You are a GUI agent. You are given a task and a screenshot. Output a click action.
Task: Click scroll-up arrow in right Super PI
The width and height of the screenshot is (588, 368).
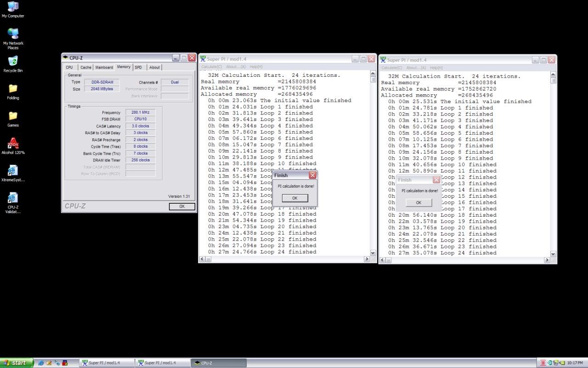[x=553, y=75]
